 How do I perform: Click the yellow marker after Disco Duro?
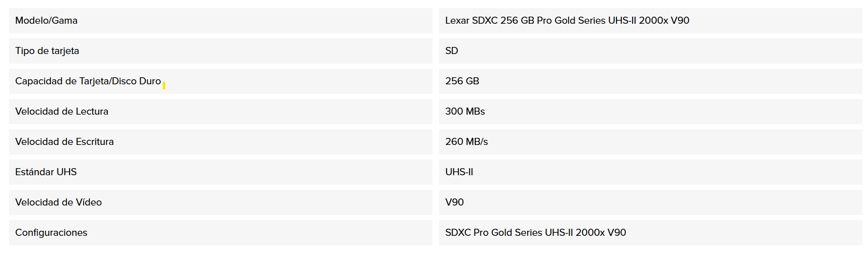coord(164,85)
